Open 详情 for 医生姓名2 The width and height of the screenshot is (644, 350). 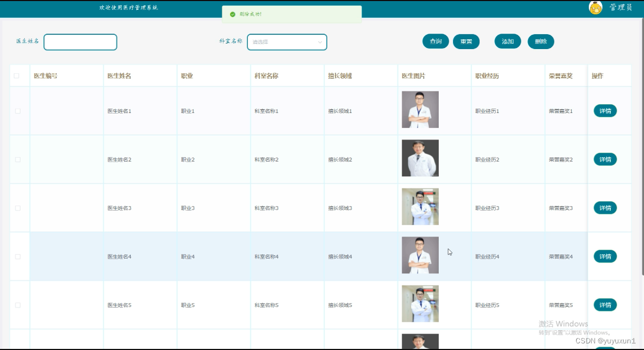pos(605,159)
